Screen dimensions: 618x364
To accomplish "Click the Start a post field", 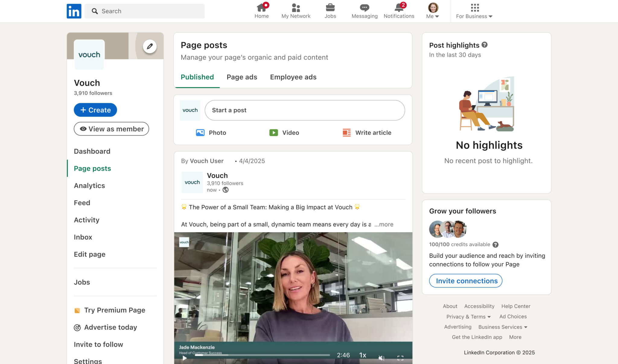I will tap(305, 110).
